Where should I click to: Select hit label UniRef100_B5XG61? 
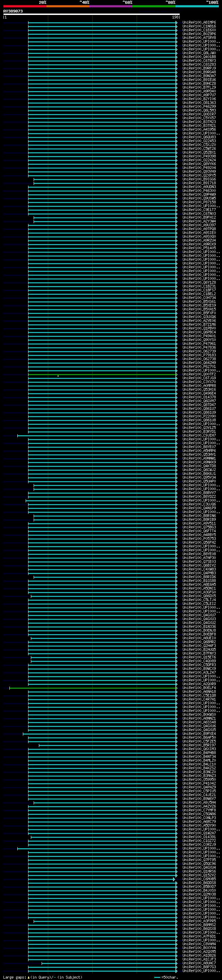point(199,302)
